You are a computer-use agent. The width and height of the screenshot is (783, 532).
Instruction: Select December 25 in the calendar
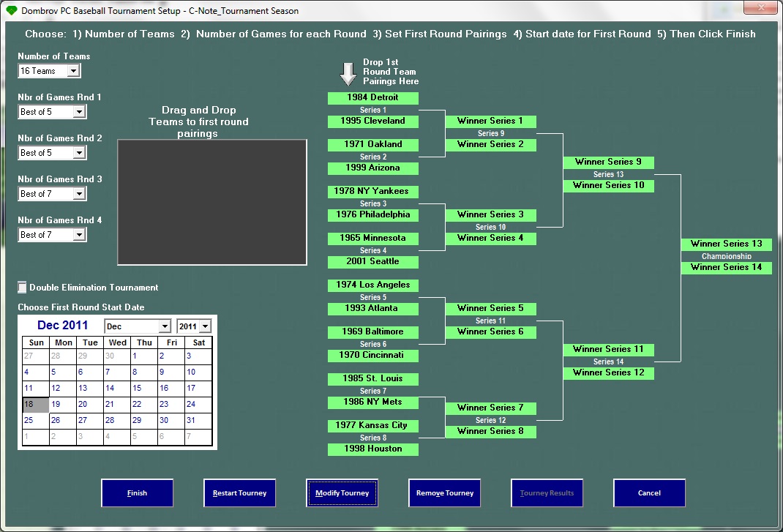[x=35, y=420]
